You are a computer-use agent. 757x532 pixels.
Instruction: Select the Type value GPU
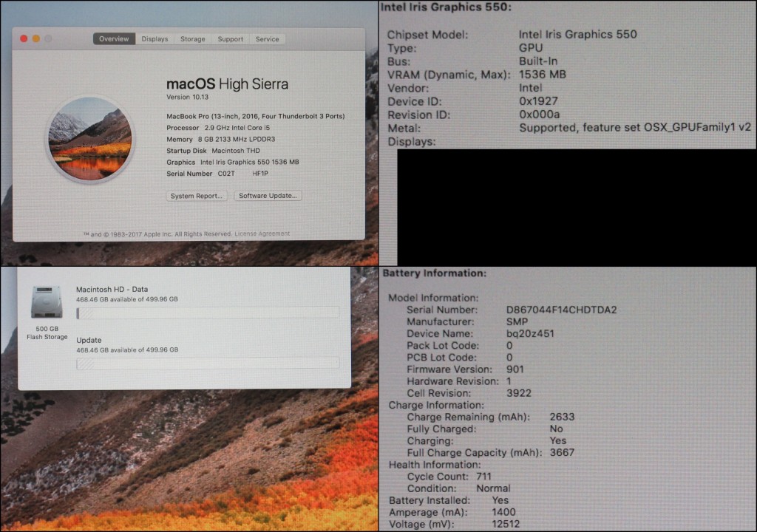pyautogui.click(x=531, y=48)
